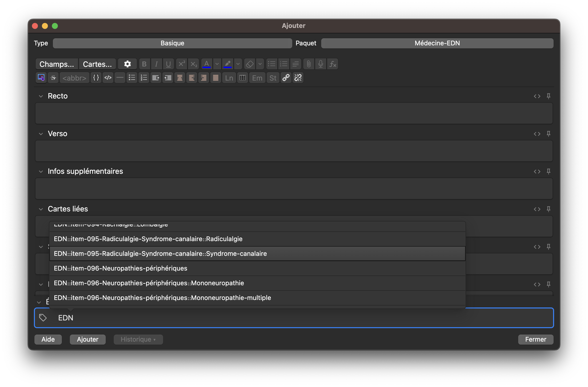
Task: Toggle HTML editor for Infos supplémentaires
Action: (x=537, y=172)
